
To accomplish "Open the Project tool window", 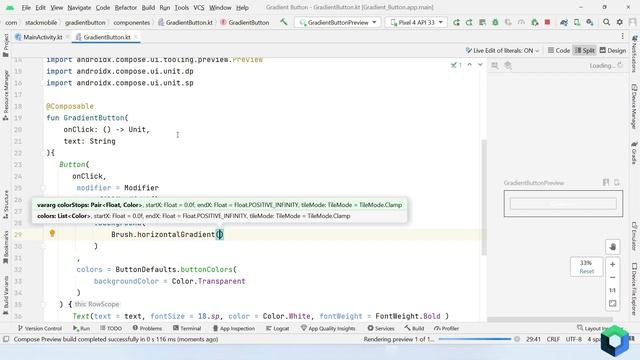I will pos(6,44).
